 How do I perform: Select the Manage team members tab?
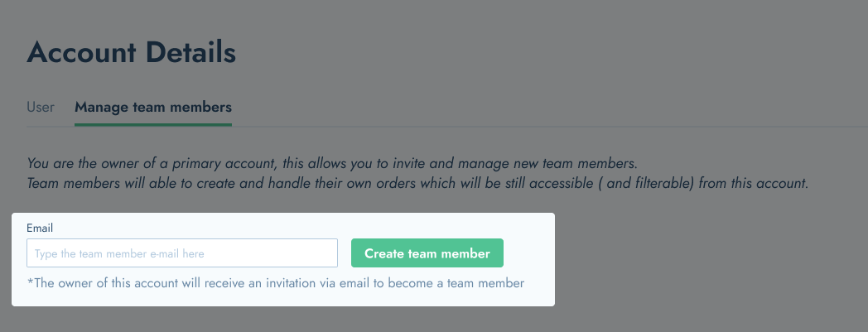click(153, 107)
